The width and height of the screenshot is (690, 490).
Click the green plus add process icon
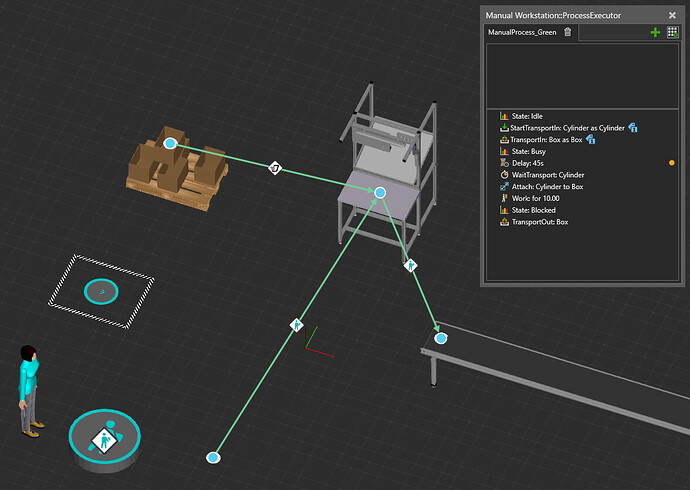(x=655, y=33)
